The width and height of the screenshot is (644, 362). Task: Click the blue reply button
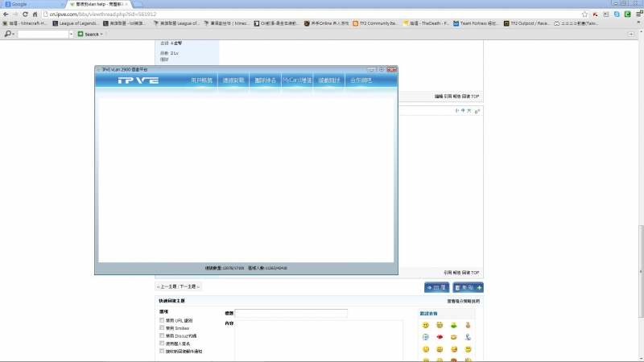click(x=436, y=287)
